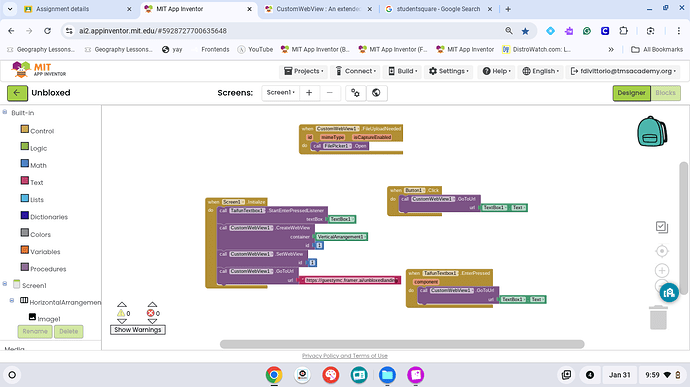Switch to Designer view
690x387 pixels.
coord(631,93)
